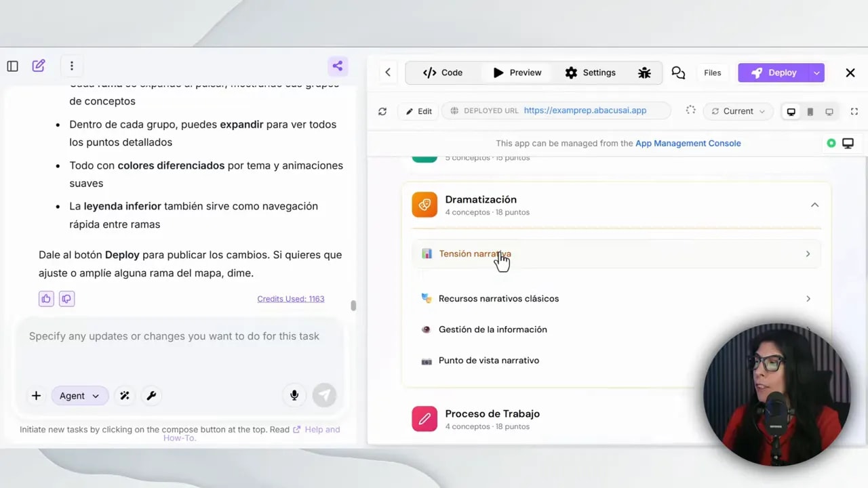Open the Current version dropdown
This screenshot has height=488, width=868.
(738, 111)
